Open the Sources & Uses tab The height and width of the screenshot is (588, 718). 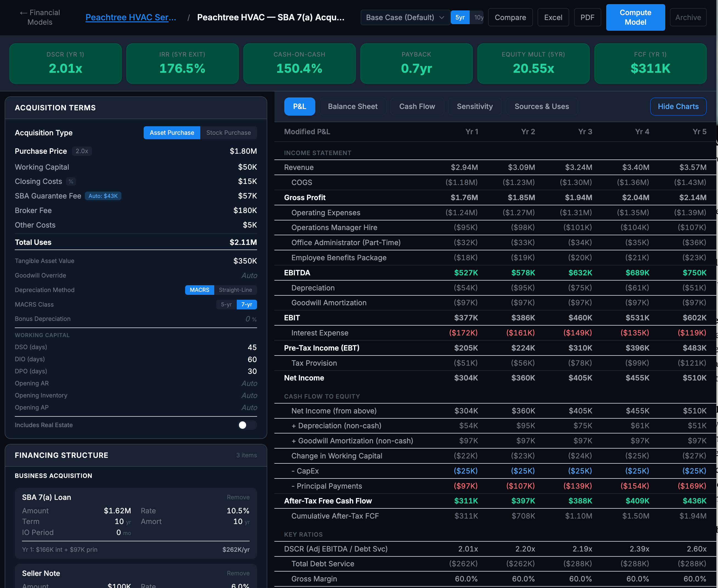click(x=541, y=106)
